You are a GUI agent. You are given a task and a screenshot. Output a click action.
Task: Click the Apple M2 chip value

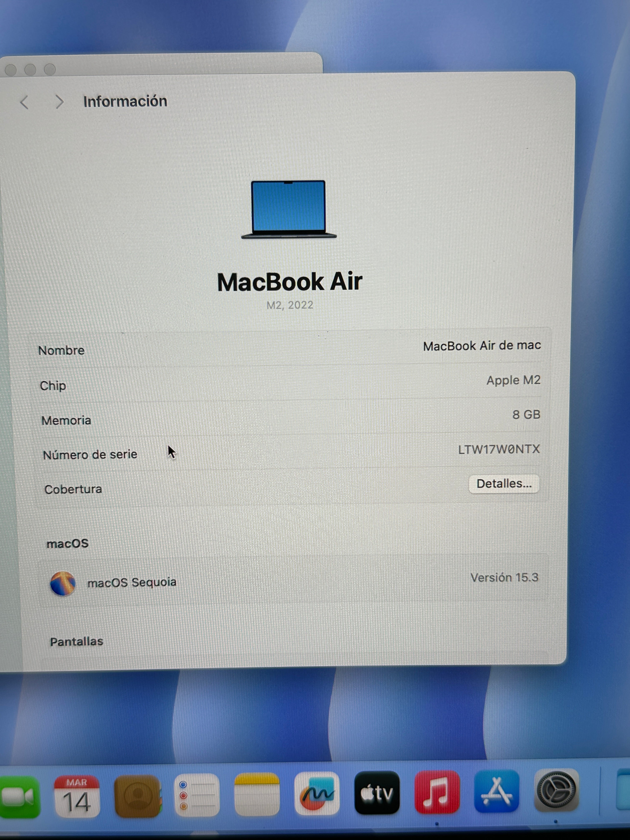tap(513, 380)
